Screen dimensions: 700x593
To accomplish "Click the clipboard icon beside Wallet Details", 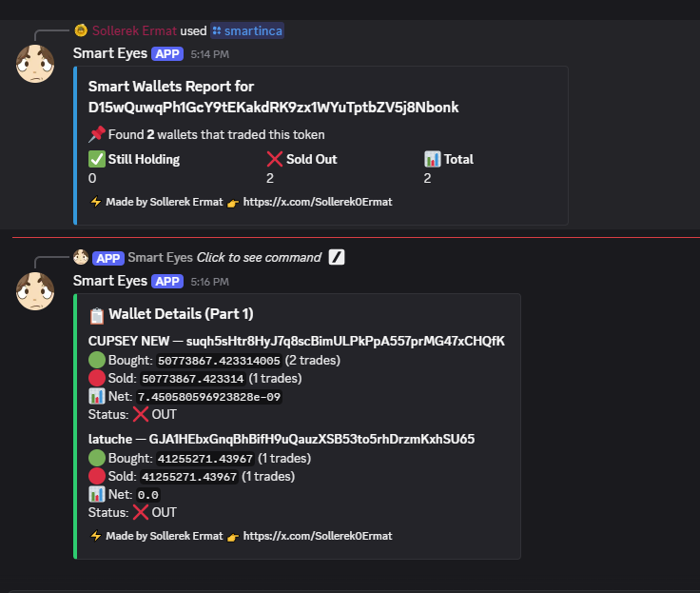I will pyautogui.click(x=97, y=315).
